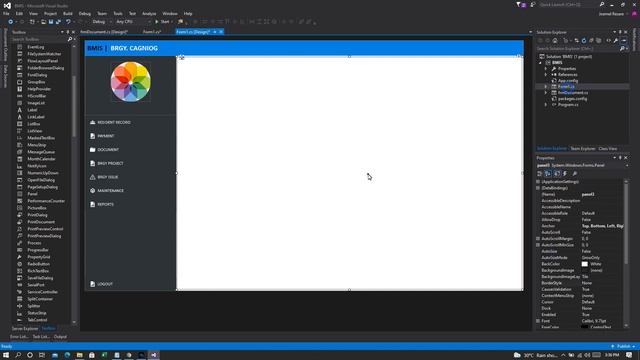Click the Solution Explorer refresh icon
Screen dimensions: 640x360
pyautogui.click(x=584, y=40)
